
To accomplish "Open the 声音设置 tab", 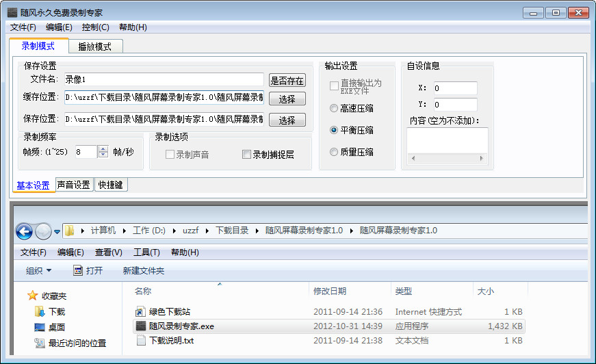I will [x=74, y=185].
